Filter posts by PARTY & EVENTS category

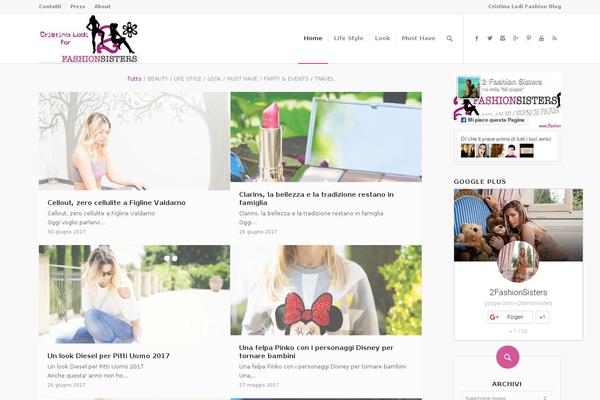click(x=286, y=79)
